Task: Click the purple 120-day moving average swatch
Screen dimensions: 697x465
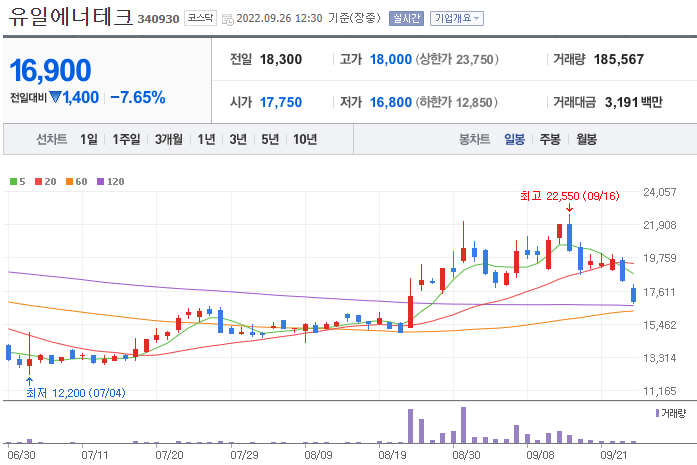Action: (x=100, y=181)
